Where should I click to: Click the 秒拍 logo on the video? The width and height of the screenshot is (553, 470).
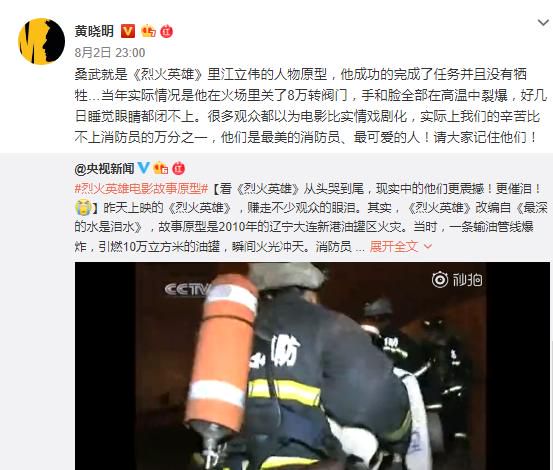[457, 280]
